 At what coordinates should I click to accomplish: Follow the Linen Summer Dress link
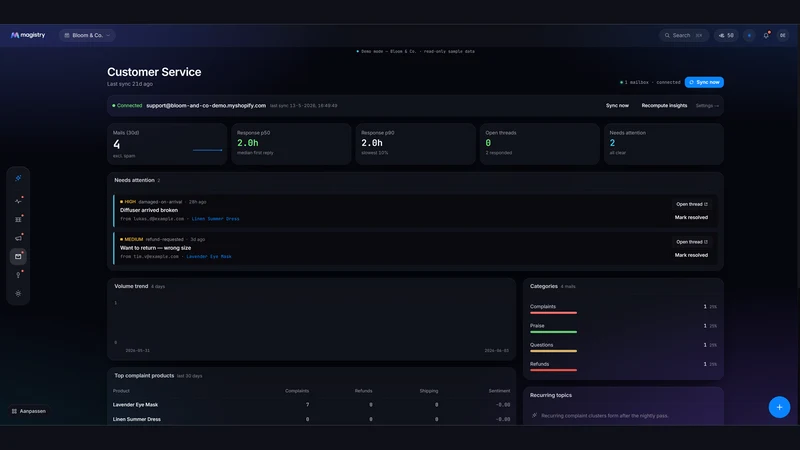(215, 219)
